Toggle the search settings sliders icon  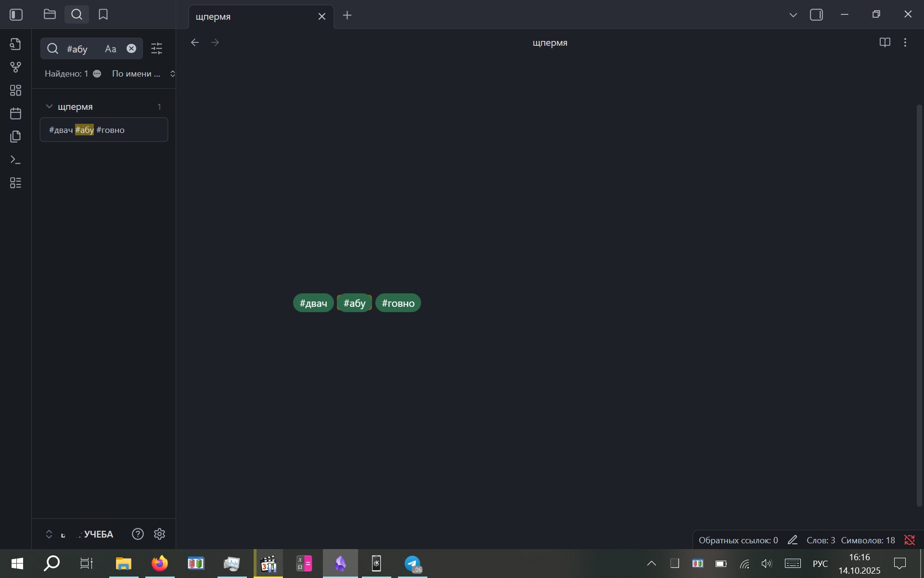(157, 49)
